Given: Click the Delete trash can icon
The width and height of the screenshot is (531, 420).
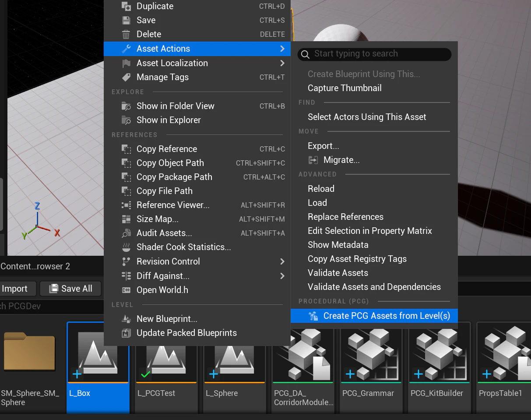Looking at the screenshot, I should tap(126, 34).
